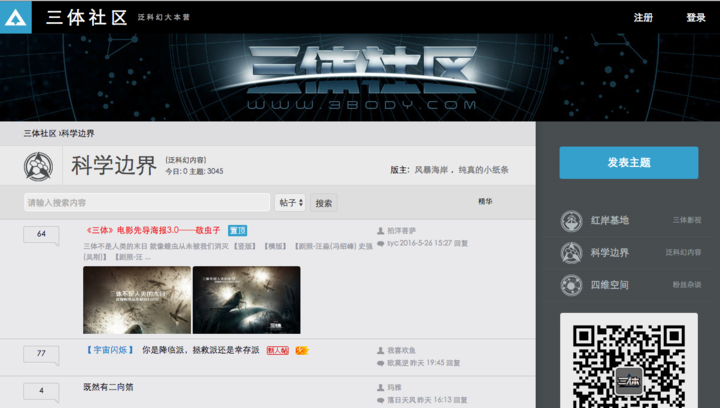Image resolution: width=720 pixels, height=408 pixels.
Task: Open the 帖子 search type dropdown
Action: 290,202
